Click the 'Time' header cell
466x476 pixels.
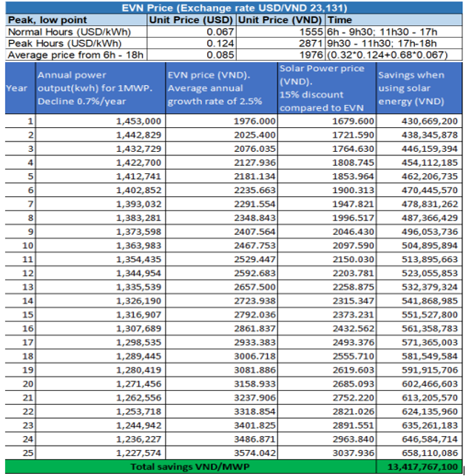[x=394, y=20]
